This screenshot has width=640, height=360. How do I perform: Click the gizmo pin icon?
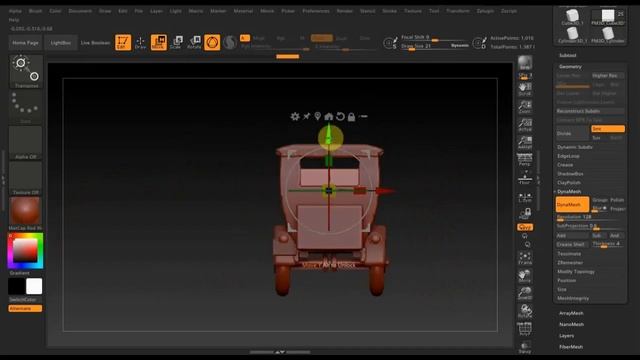306,117
